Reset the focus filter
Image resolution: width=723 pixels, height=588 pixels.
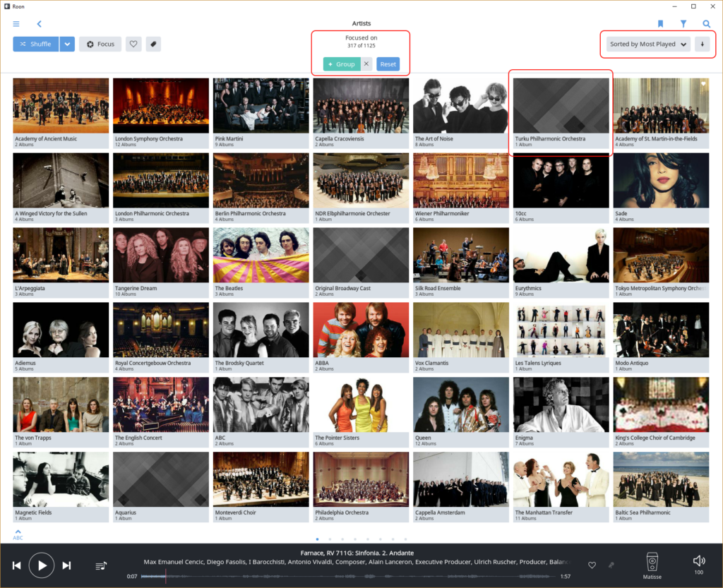(388, 64)
